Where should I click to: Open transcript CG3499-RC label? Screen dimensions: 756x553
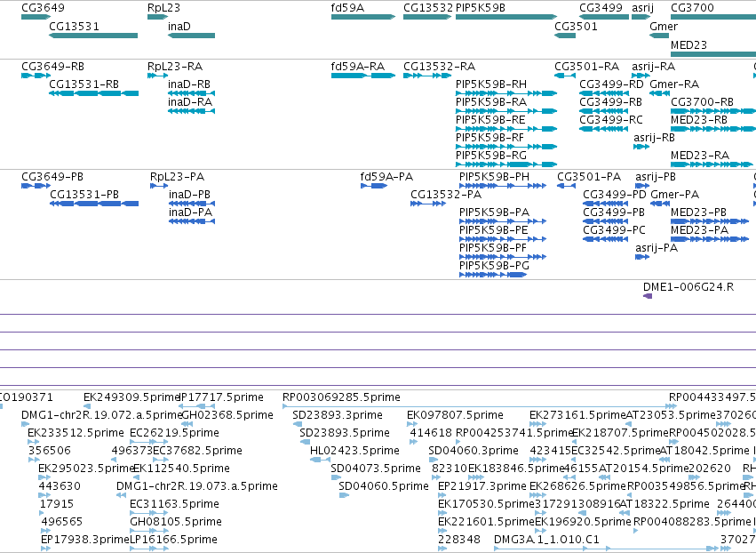(x=611, y=120)
